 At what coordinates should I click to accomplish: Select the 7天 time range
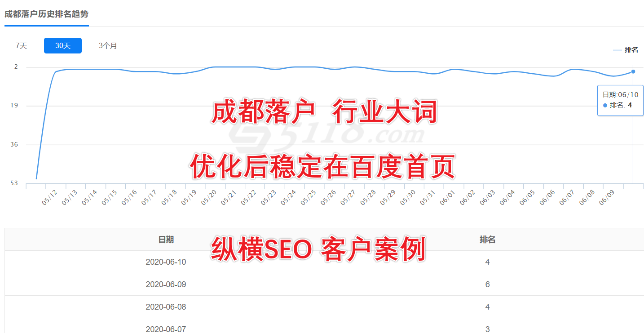tap(22, 46)
